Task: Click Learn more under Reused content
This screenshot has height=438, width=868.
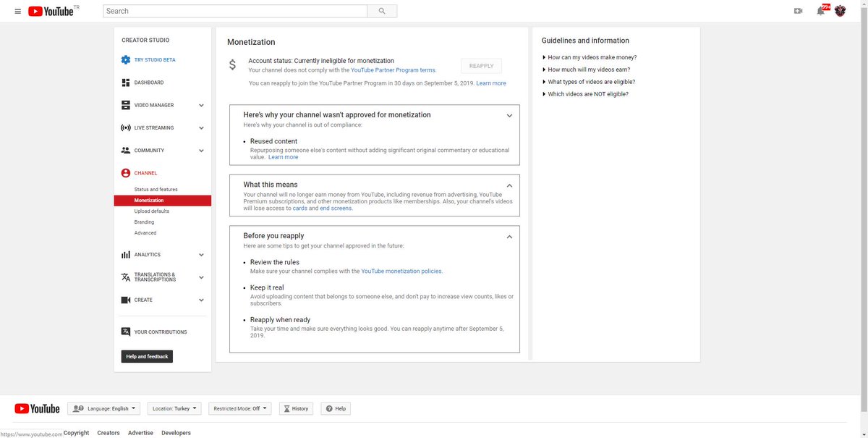Action: coord(283,157)
